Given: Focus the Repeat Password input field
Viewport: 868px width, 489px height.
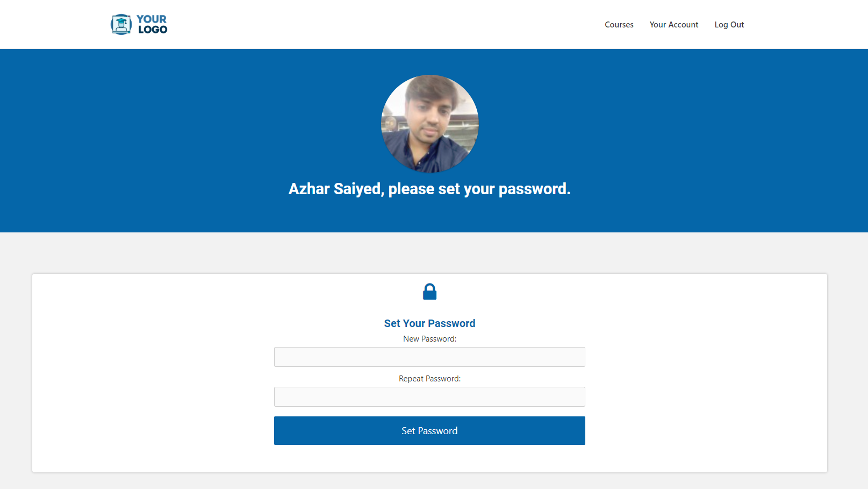Looking at the screenshot, I should pos(429,396).
